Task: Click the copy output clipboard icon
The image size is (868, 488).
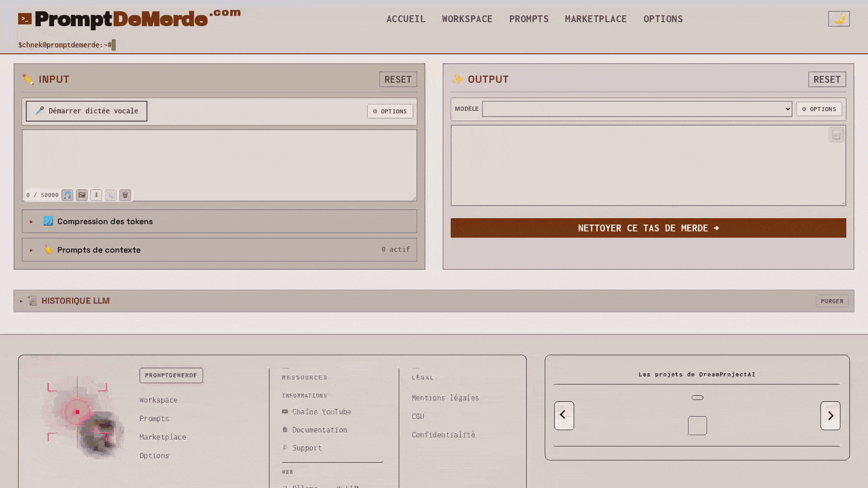Action: [836, 135]
